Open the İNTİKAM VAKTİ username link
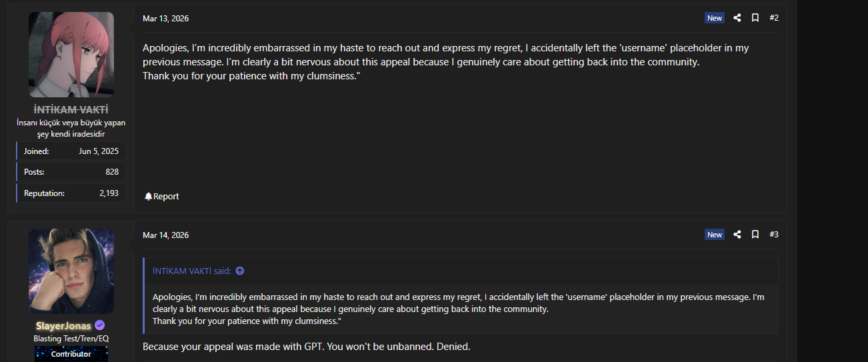This screenshot has width=868, height=362. [71, 110]
